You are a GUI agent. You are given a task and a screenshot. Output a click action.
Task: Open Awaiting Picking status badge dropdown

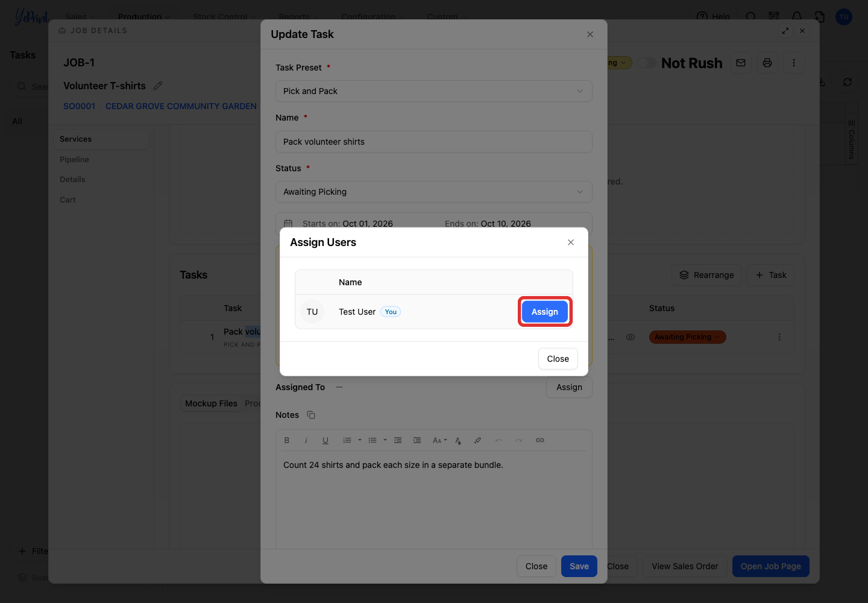tap(687, 337)
